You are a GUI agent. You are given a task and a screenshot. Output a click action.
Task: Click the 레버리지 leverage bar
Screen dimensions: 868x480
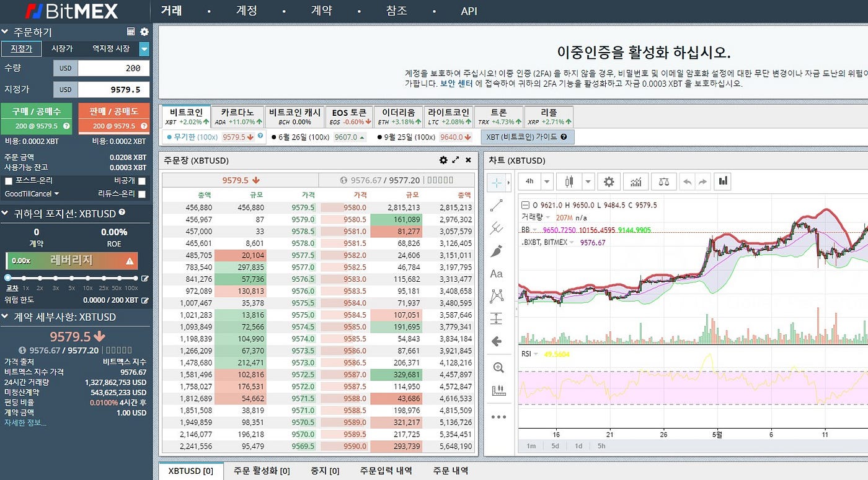pyautogui.click(x=71, y=261)
